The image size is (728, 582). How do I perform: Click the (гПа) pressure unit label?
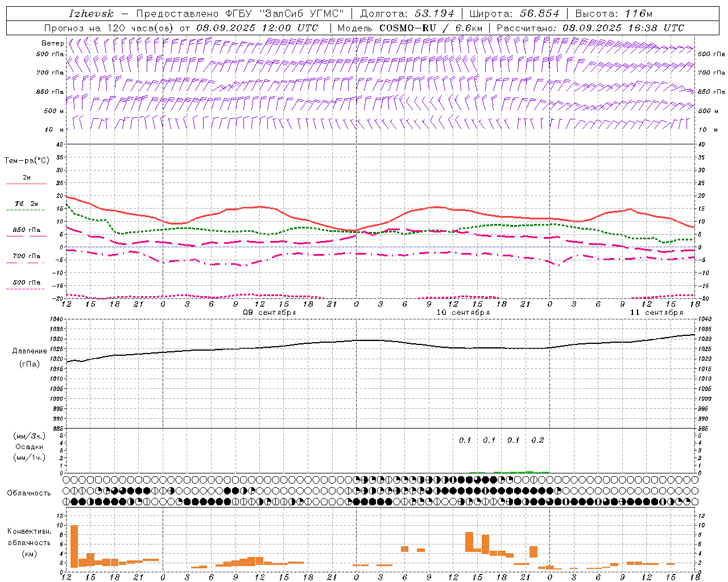pos(29,364)
